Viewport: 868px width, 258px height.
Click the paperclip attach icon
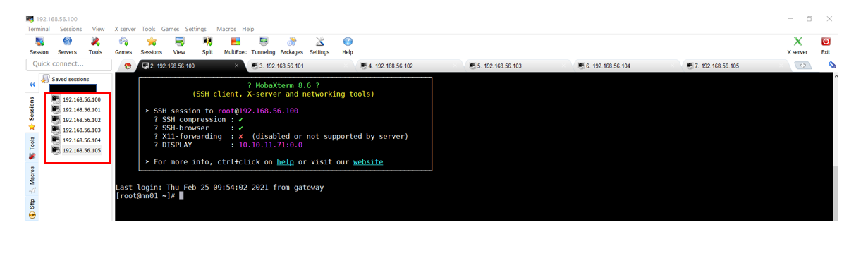coord(831,65)
